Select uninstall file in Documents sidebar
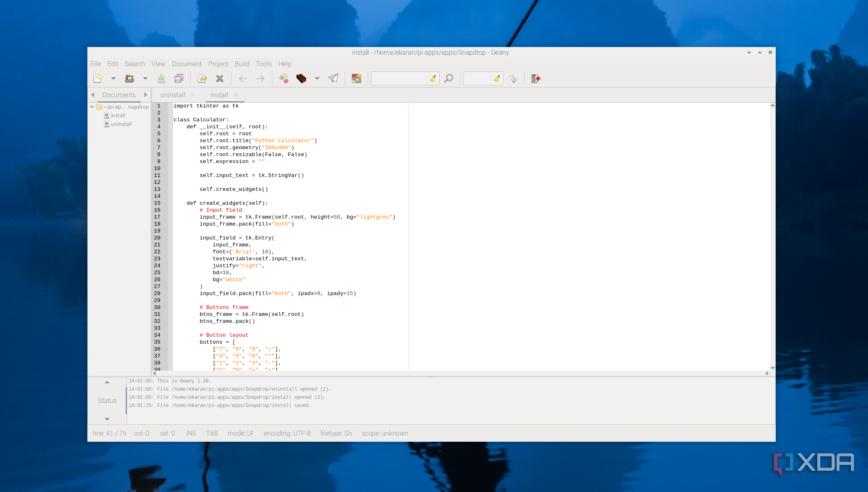This screenshot has width=868, height=492. tap(121, 124)
